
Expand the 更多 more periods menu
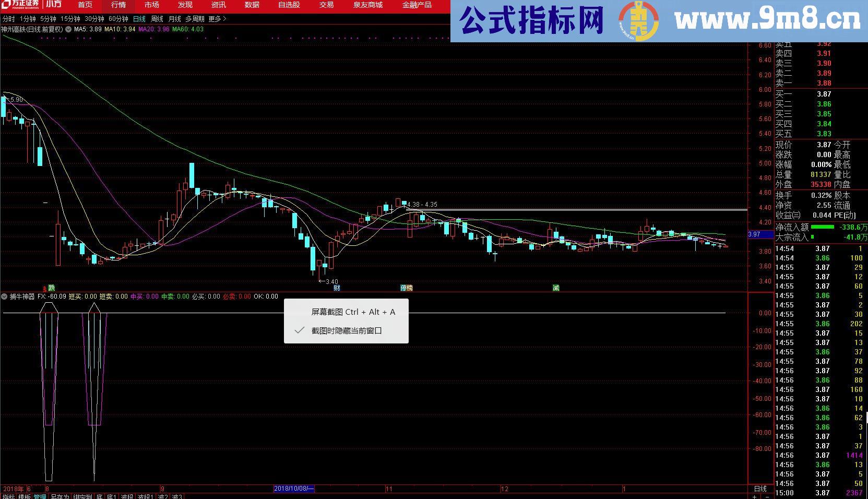tap(217, 19)
